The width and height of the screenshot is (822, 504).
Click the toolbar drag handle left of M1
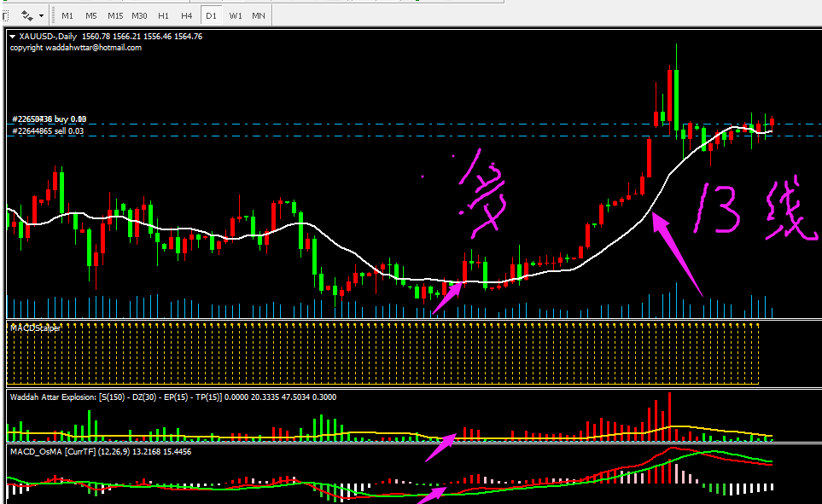point(55,15)
